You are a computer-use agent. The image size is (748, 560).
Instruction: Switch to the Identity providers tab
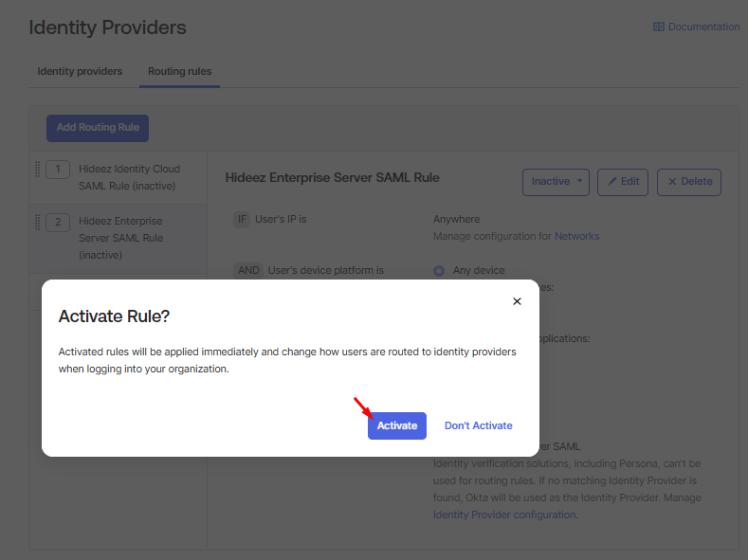tap(80, 71)
